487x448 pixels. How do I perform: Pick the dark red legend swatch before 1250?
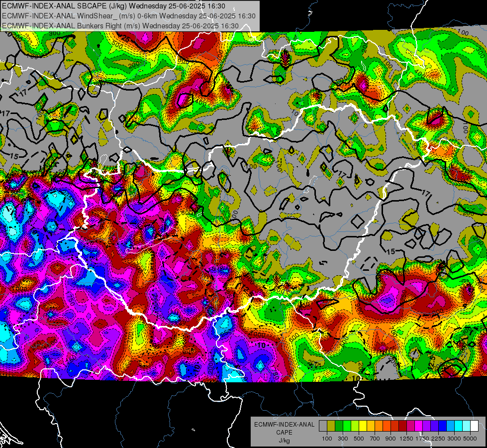pos(402,426)
